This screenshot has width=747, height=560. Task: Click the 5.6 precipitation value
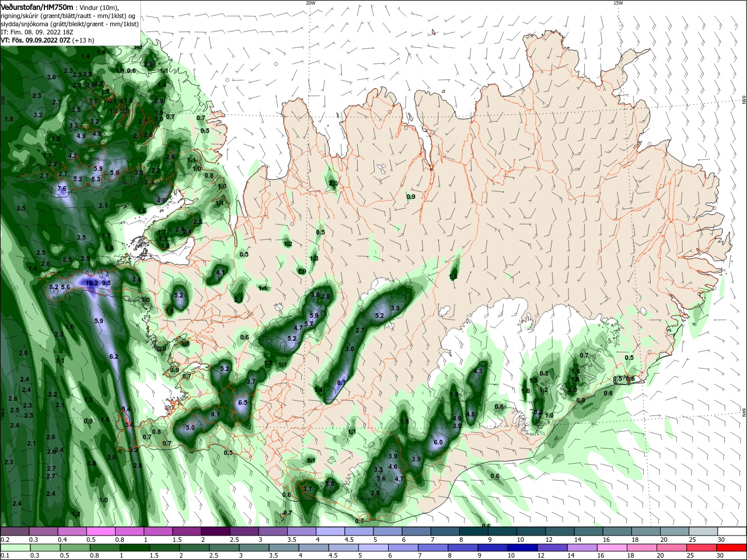(65, 287)
